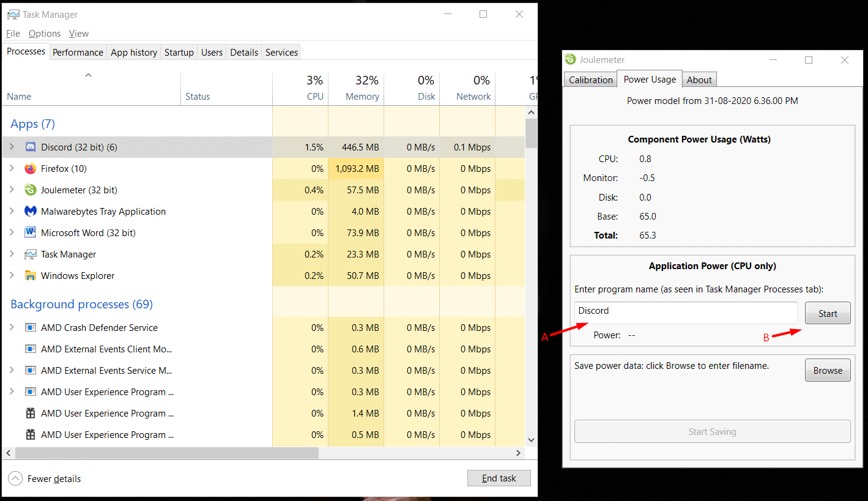Click Firefox memory value 1,093.2 MB
Screen dimensions: 868x501
[x=357, y=169]
